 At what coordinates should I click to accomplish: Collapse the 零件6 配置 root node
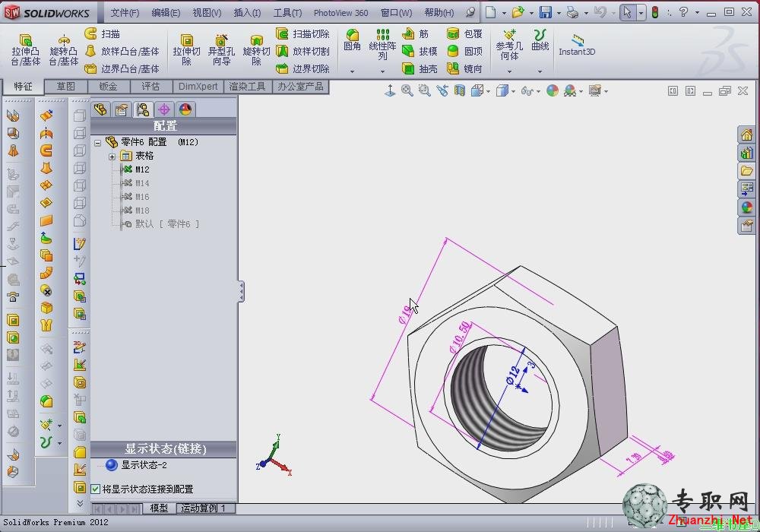pos(98,143)
